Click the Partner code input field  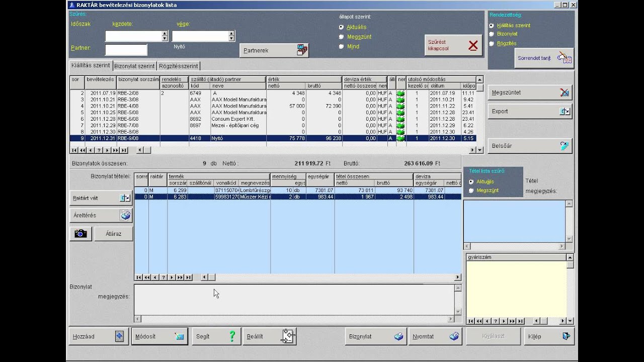coord(126,50)
